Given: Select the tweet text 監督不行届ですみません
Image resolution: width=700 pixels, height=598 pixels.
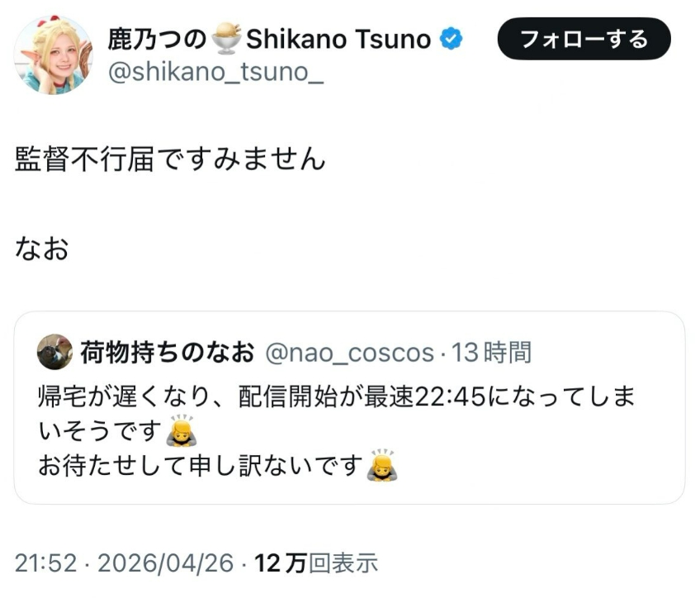Looking at the screenshot, I should tap(170, 159).
